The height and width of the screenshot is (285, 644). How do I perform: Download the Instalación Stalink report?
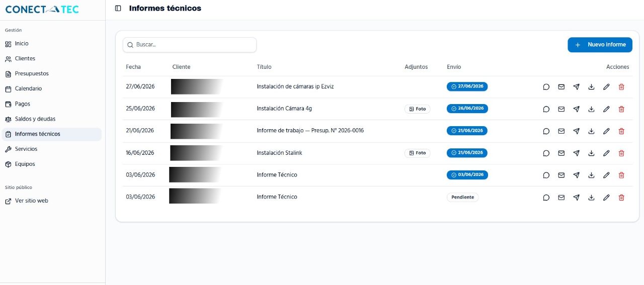point(591,153)
